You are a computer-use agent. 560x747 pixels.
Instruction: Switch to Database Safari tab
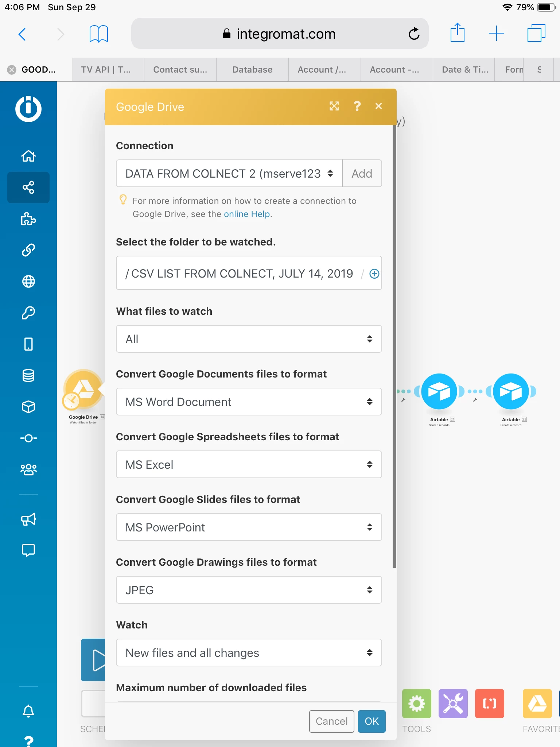tap(252, 69)
